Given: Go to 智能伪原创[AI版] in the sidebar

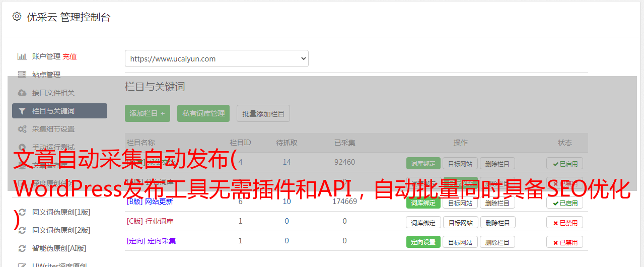Looking at the screenshot, I should 59,248.
